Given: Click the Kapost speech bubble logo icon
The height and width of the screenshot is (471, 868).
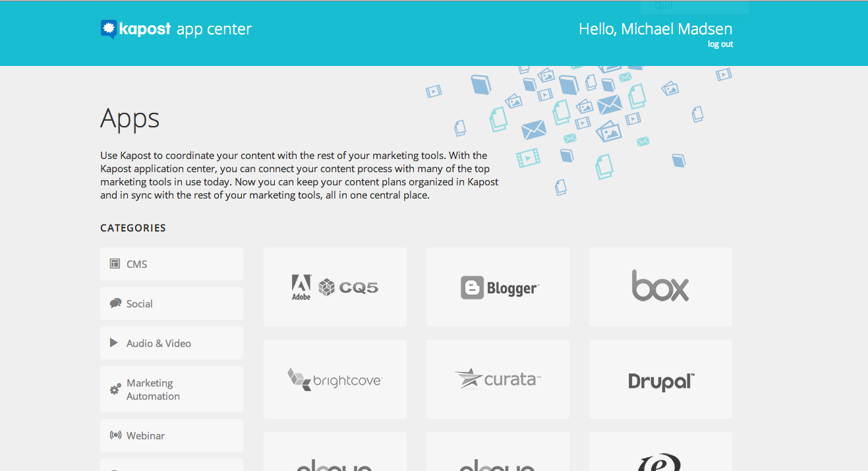Looking at the screenshot, I should point(109,29).
